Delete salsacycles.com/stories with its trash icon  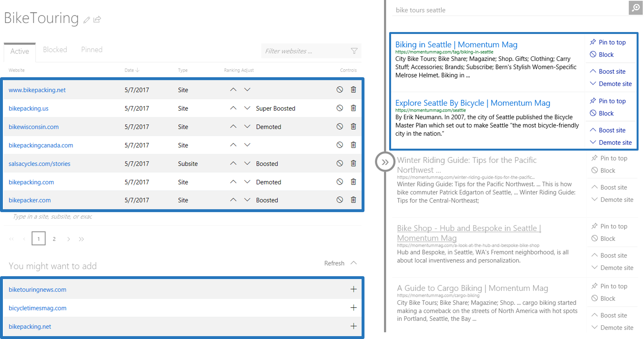click(353, 163)
